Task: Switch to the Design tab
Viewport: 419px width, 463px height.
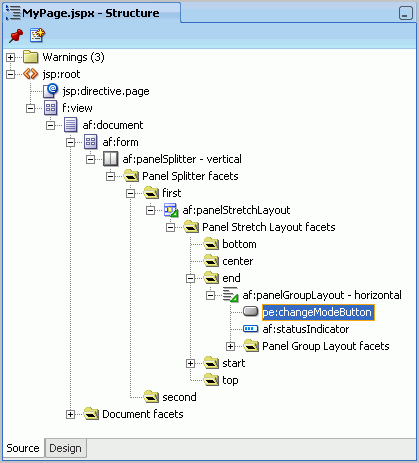Action: (65, 448)
